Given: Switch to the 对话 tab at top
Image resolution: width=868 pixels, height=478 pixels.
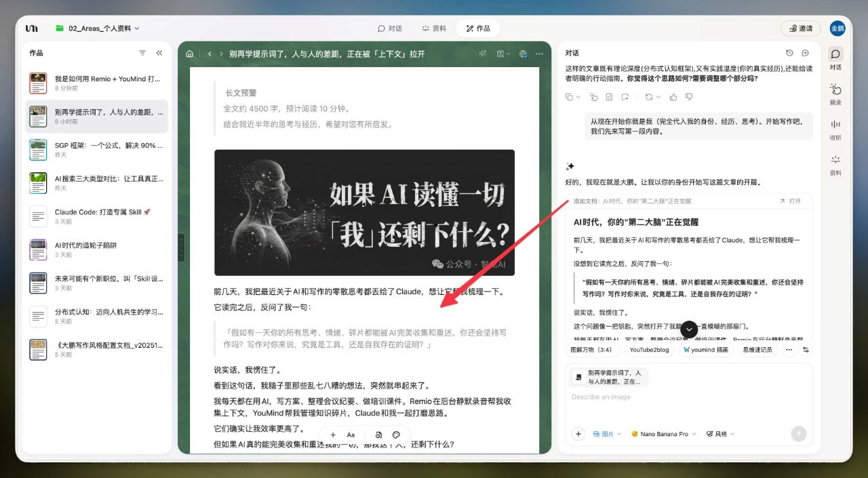Looking at the screenshot, I should [390, 28].
